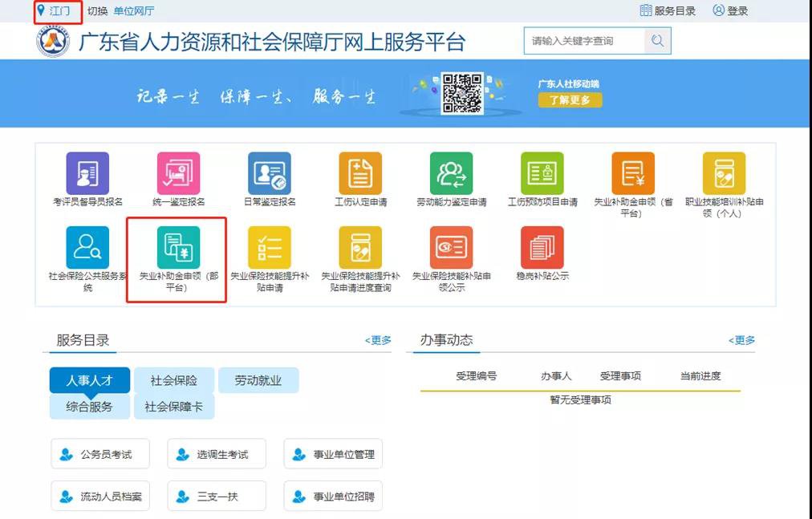
Task: Click the 失业保险技能提升补贴申请 icon
Action: point(269,248)
